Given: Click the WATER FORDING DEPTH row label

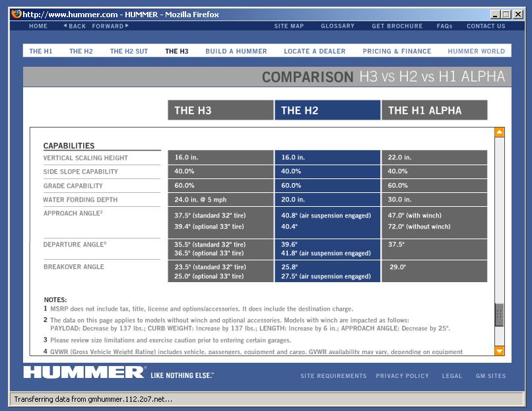Looking at the screenshot, I should [80, 200].
